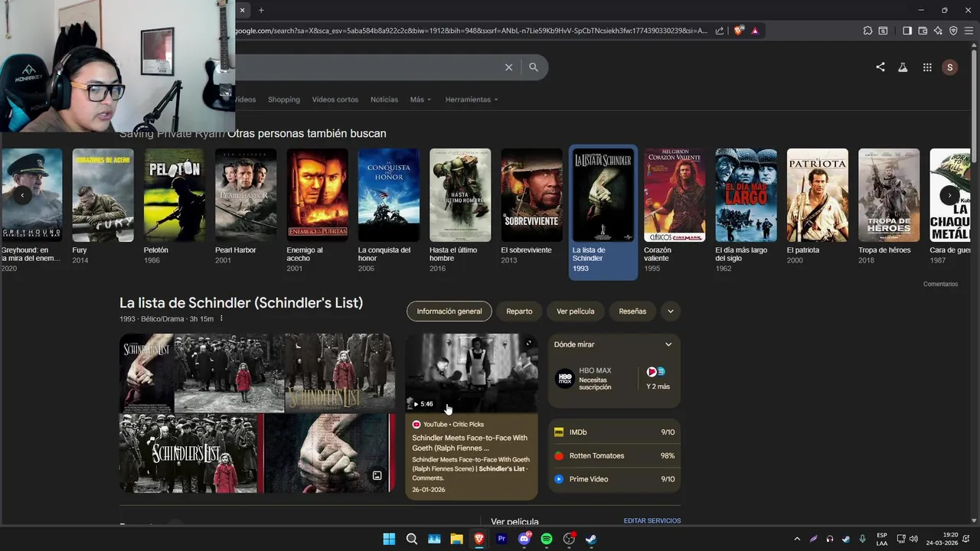This screenshot has width=980, height=551.
Task: Open Leo AI sparkle icon
Action: [x=938, y=31]
